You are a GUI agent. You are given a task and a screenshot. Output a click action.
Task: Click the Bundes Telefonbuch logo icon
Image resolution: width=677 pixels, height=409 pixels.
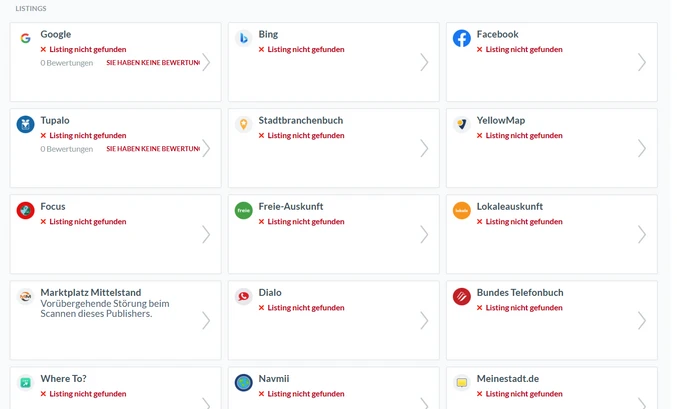[461, 297]
